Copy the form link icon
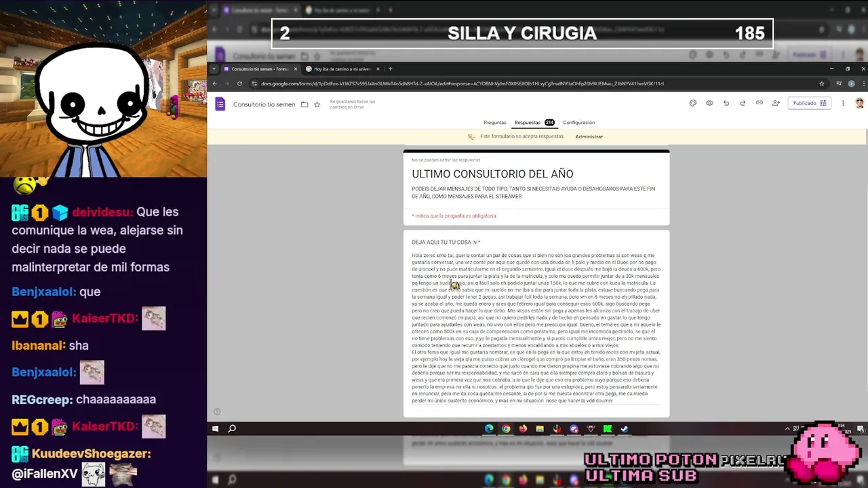This screenshot has height=488, width=868. pyautogui.click(x=759, y=103)
